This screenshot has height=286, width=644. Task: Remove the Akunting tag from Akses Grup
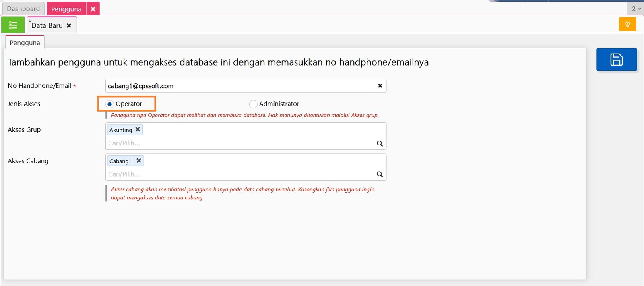point(138,129)
